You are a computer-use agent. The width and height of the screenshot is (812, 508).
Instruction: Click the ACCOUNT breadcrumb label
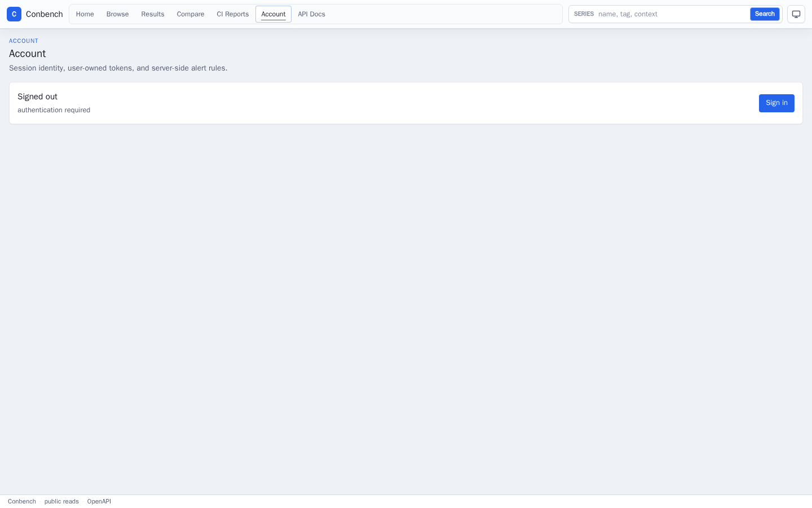pos(24,41)
